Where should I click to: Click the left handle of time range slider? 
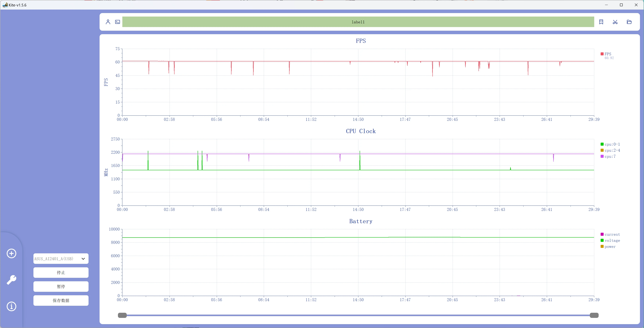pyautogui.click(x=122, y=315)
